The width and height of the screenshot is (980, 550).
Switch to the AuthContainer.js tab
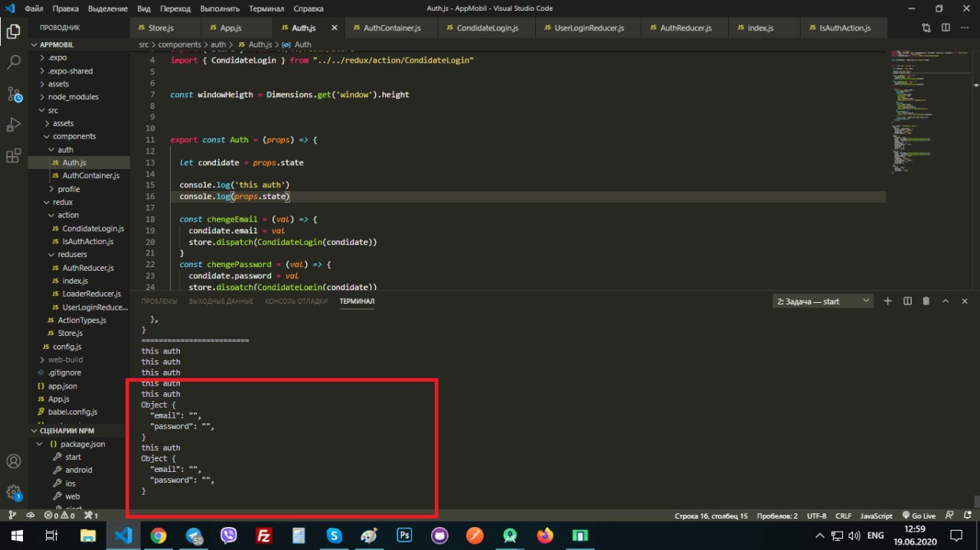point(391,28)
